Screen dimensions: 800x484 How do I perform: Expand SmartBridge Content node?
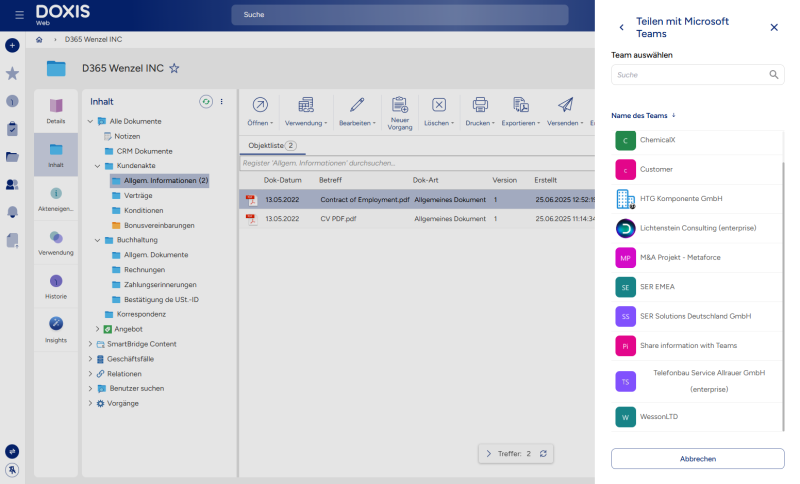(90, 344)
